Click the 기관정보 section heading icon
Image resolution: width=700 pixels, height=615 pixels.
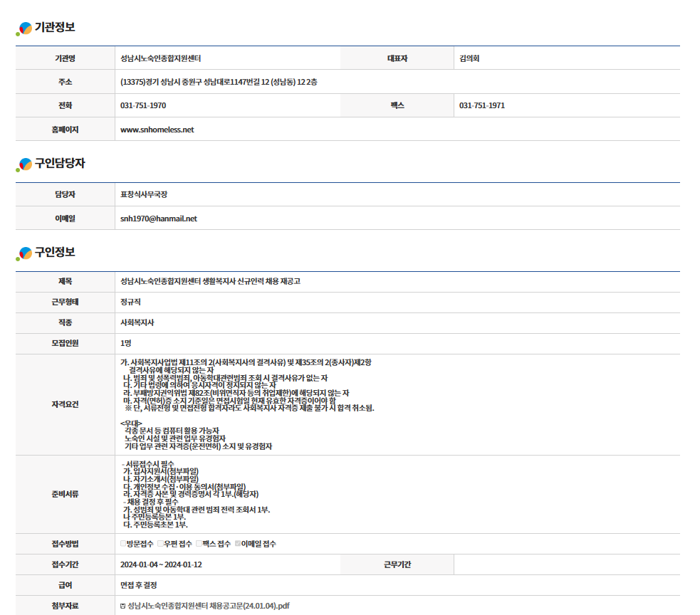point(23,28)
